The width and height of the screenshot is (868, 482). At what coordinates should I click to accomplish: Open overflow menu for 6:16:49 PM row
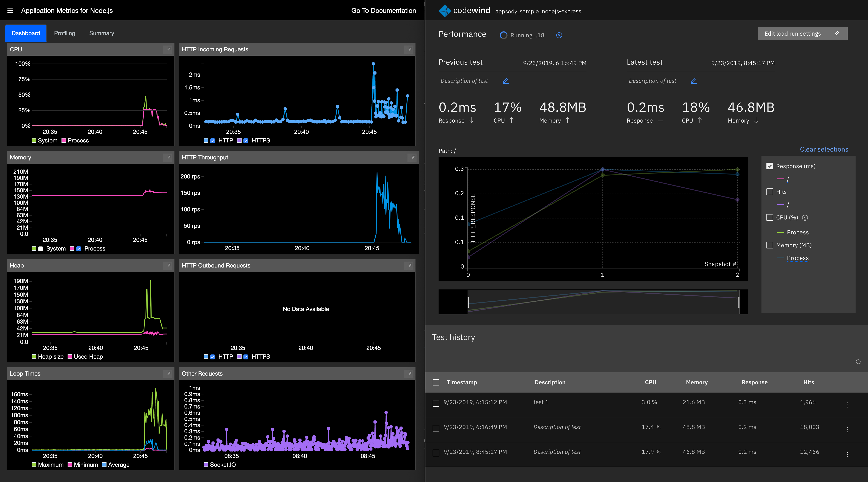(x=847, y=430)
